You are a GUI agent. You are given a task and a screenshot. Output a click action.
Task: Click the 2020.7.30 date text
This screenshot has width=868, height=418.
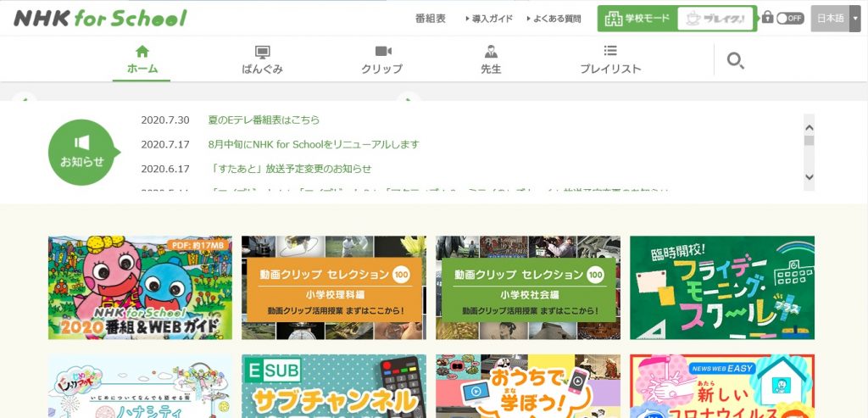click(x=165, y=120)
